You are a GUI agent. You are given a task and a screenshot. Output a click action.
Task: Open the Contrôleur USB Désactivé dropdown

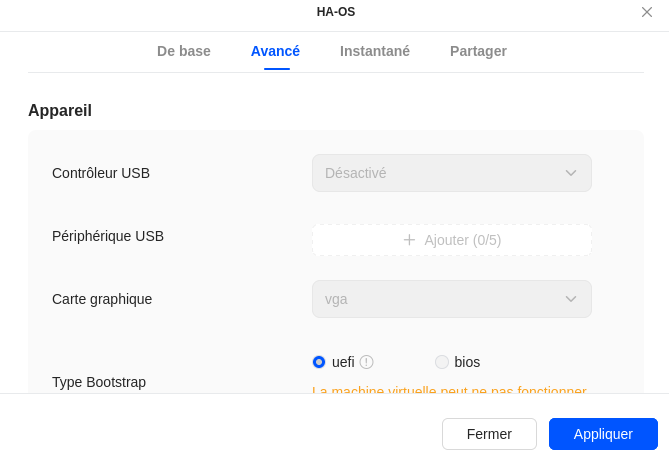click(451, 173)
